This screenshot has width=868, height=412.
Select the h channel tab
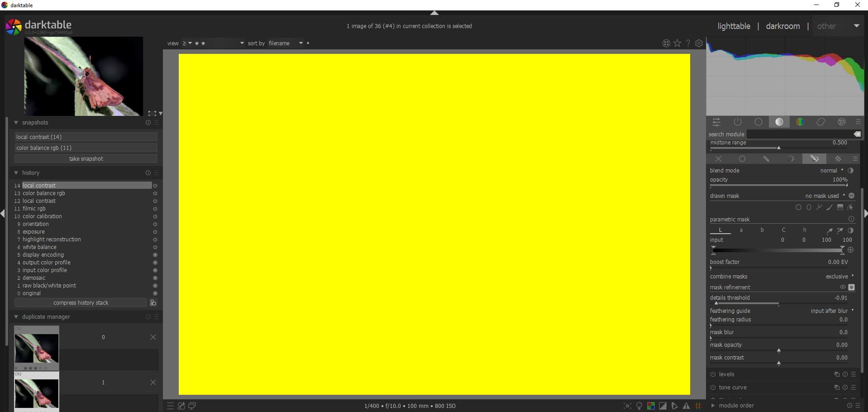(805, 230)
